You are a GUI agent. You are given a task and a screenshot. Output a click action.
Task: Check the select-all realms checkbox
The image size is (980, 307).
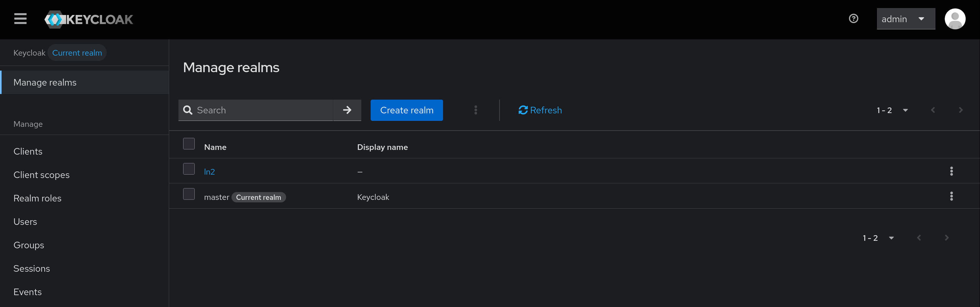click(189, 144)
